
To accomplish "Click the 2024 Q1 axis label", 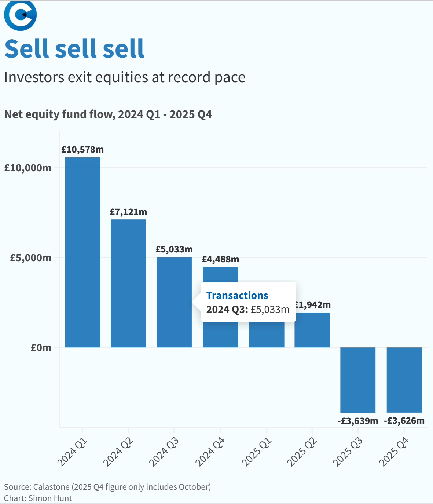I will 73,452.
